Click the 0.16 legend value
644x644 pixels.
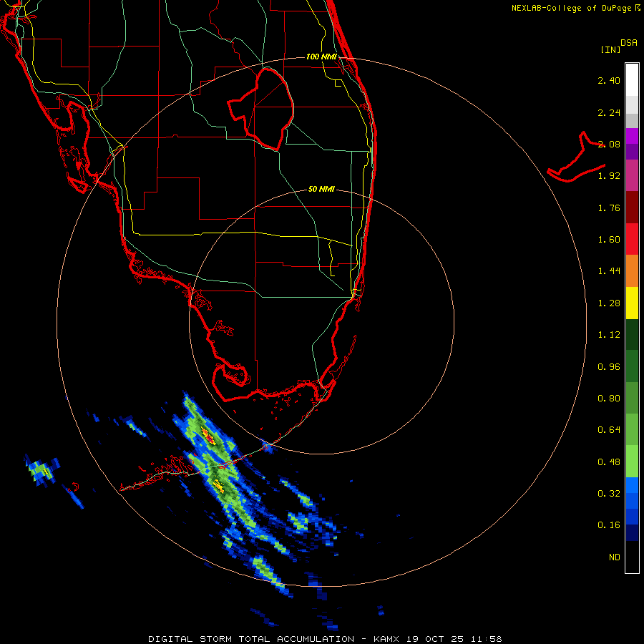point(609,525)
